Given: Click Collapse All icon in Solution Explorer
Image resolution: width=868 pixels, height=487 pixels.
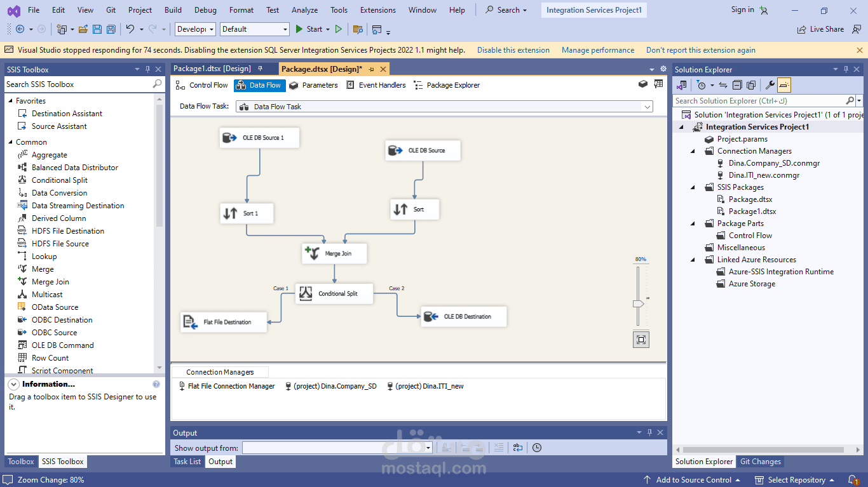Looking at the screenshot, I should [x=737, y=85].
